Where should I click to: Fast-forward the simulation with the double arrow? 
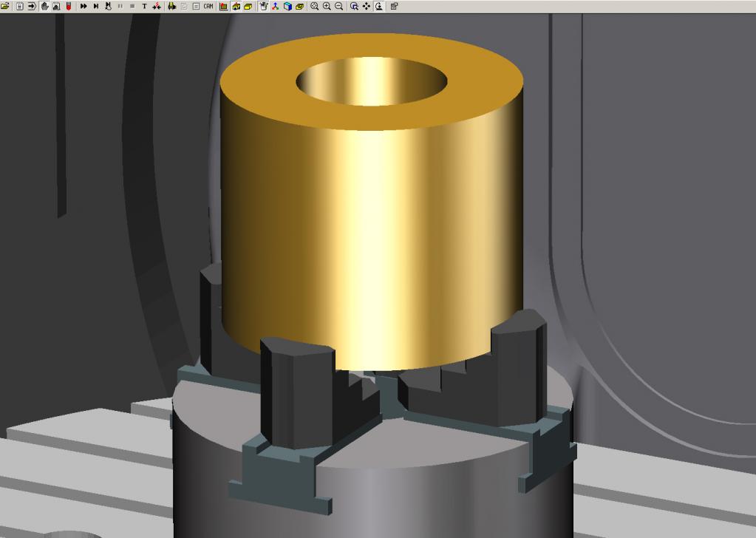84,6
